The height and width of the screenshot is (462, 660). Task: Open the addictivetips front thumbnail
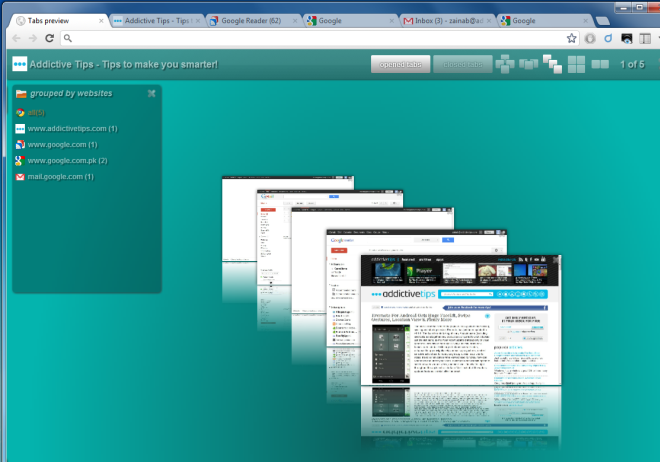461,320
